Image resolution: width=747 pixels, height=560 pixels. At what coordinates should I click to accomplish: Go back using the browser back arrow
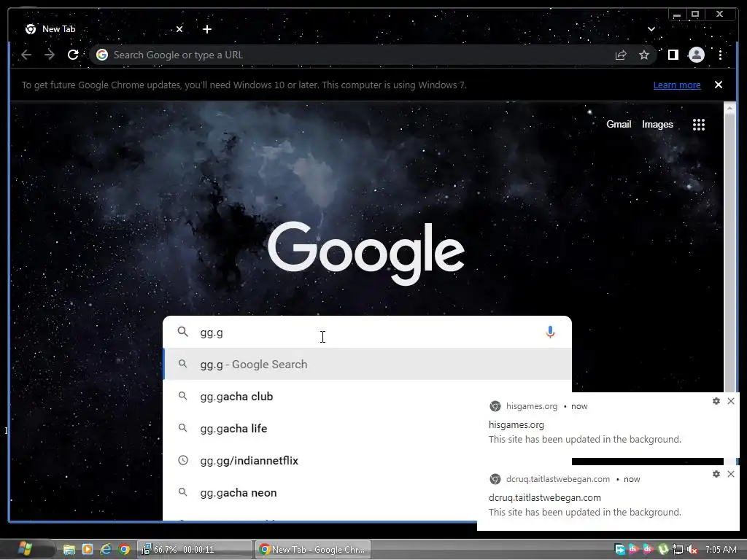pos(26,55)
